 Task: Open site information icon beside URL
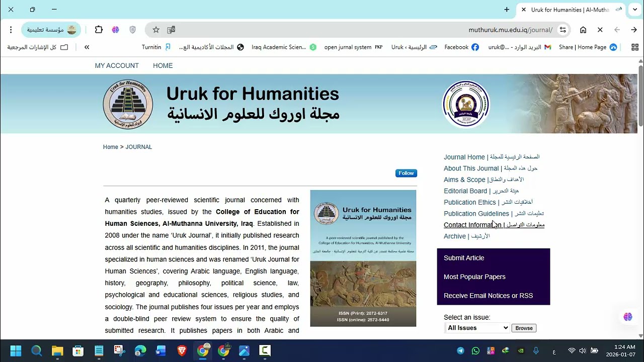coord(563,30)
